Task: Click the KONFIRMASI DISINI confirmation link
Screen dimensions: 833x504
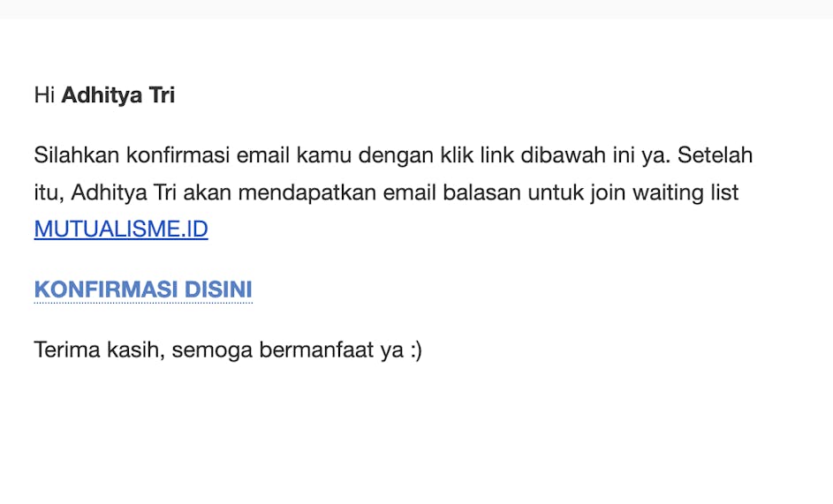Action: click(143, 290)
